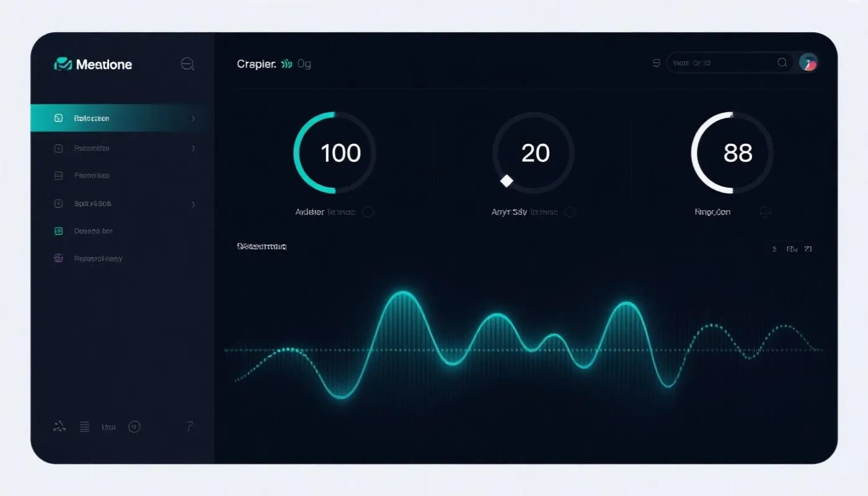Click the text label in sidebar footer
This screenshot has width=868, height=496.
pyautogui.click(x=109, y=427)
